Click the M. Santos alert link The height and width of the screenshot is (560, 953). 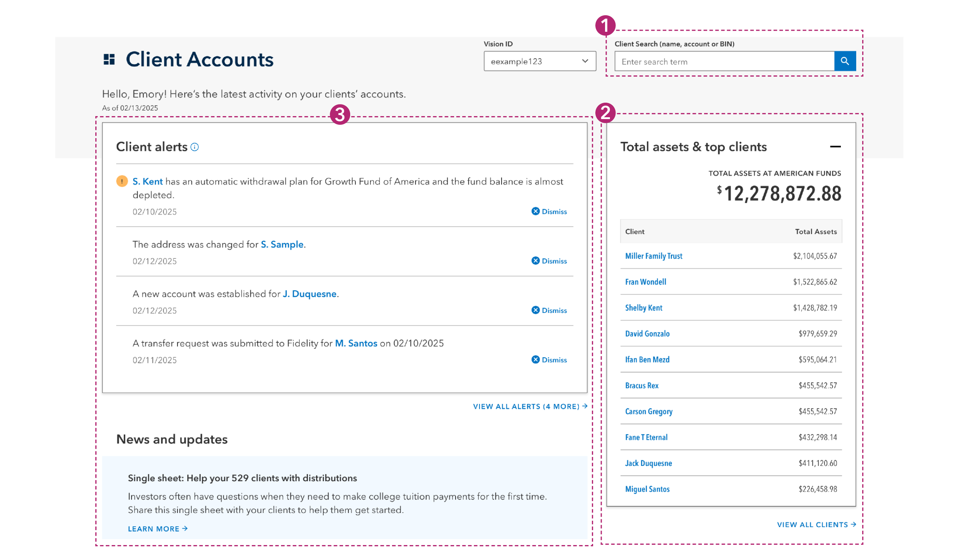tap(356, 343)
